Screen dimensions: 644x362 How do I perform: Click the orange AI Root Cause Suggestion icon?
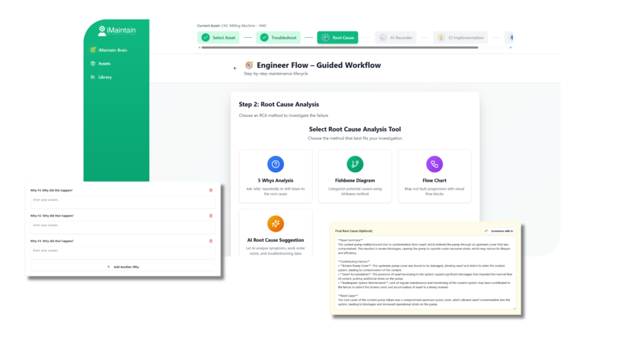tap(275, 223)
